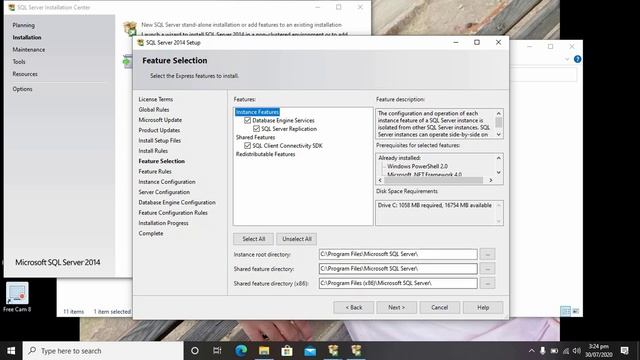The width and height of the screenshot is (640, 360).
Task: Click prerequisites horizontal scrollbar thumb
Action: coord(433,180)
